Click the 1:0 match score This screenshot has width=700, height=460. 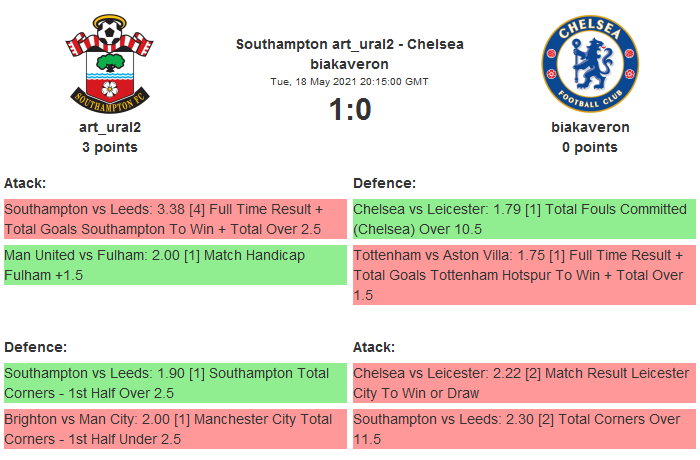point(350,109)
